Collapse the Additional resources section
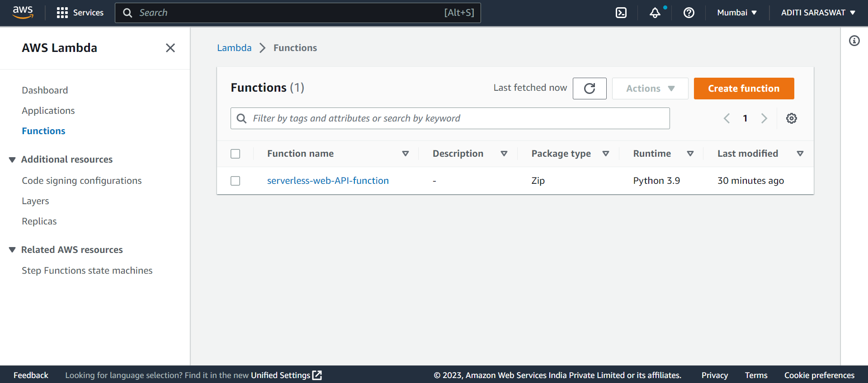 (x=12, y=159)
